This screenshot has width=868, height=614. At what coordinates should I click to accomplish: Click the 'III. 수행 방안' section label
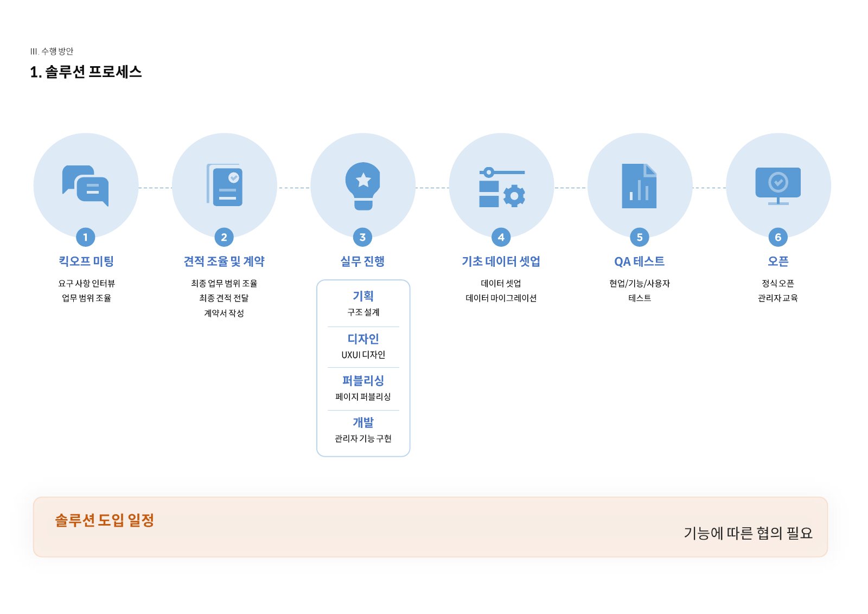click(x=52, y=52)
